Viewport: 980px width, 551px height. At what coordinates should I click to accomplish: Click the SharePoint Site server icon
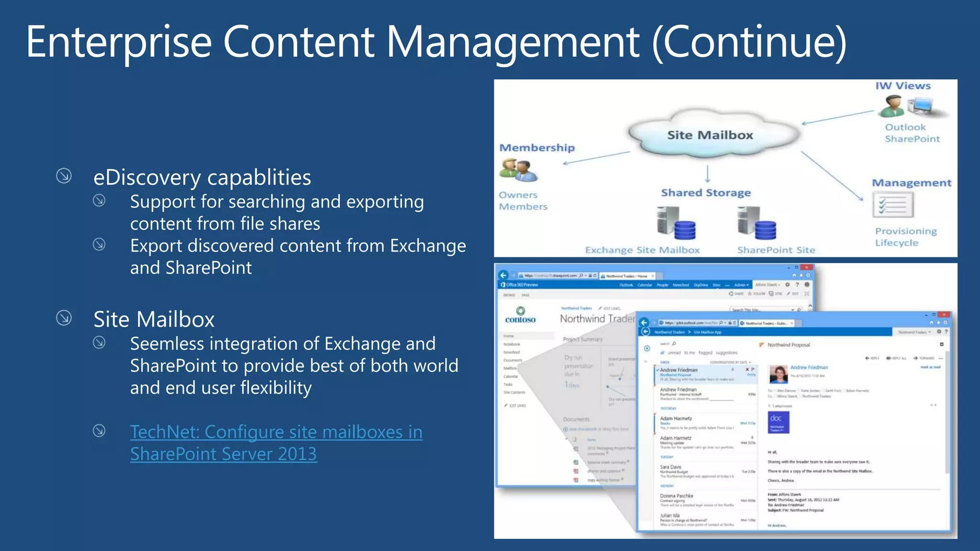[756, 223]
